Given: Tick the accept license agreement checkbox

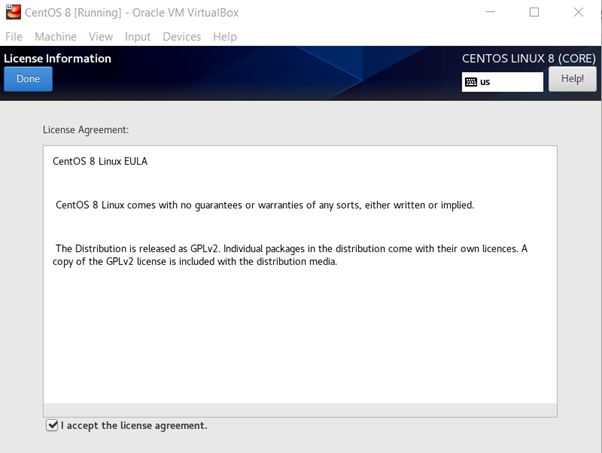Looking at the screenshot, I should (52, 425).
